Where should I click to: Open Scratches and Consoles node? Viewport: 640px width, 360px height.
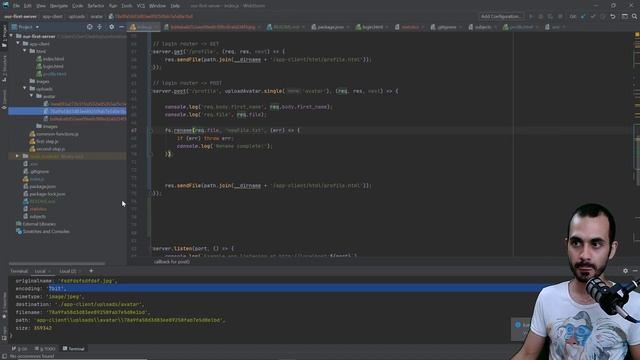(x=46, y=231)
